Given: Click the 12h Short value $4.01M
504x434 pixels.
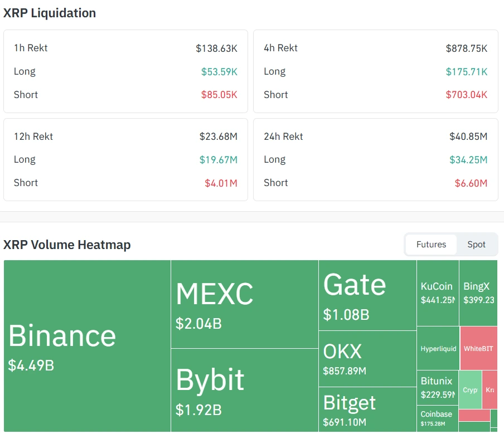Looking at the screenshot, I should tap(221, 183).
